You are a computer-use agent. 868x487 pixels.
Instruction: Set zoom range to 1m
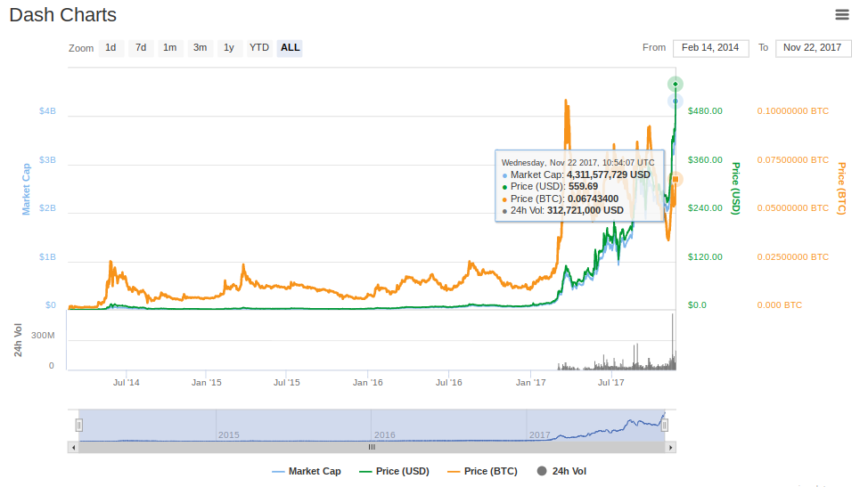(170, 48)
